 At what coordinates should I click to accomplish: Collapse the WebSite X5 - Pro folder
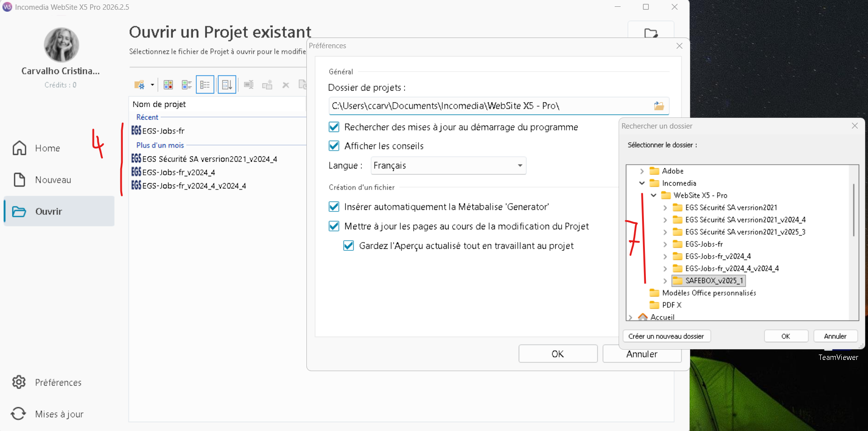pos(654,195)
